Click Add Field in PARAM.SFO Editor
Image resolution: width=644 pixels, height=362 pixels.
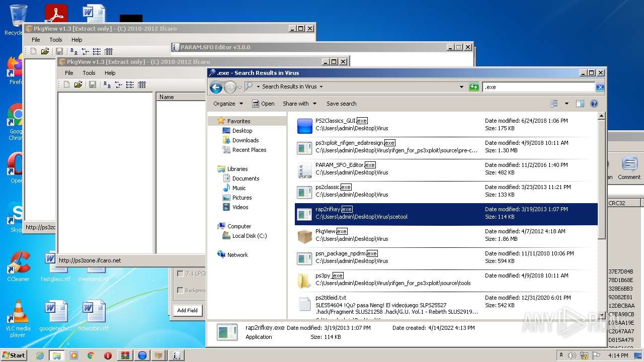coord(187,311)
